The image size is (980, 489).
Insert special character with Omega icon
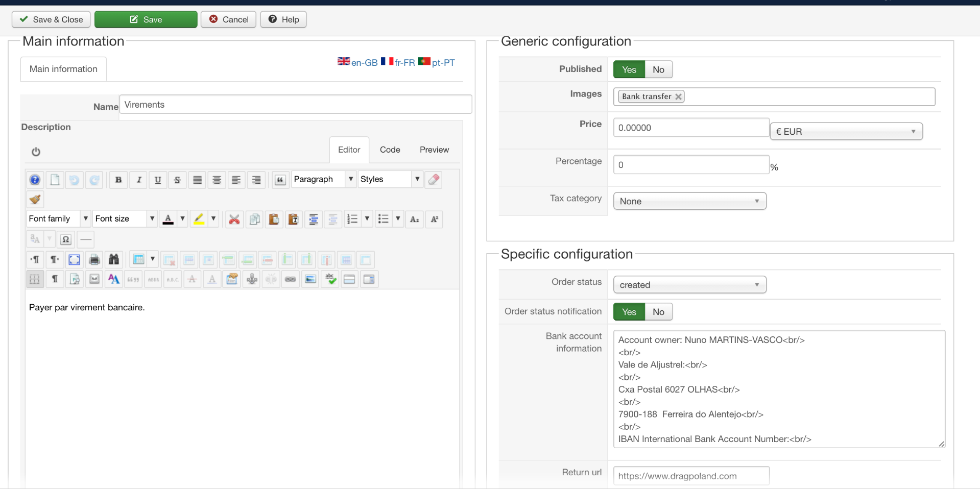[x=66, y=239]
